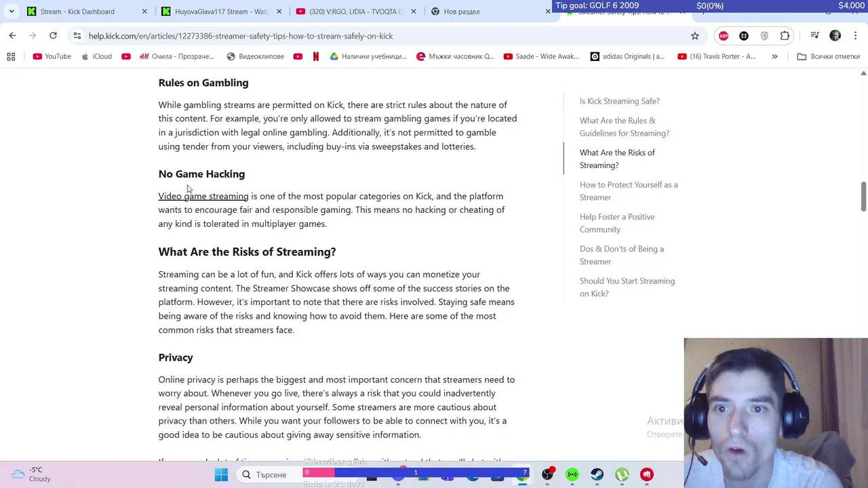Go back to the previous page
The image size is (868, 488).
click(x=12, y=35)
